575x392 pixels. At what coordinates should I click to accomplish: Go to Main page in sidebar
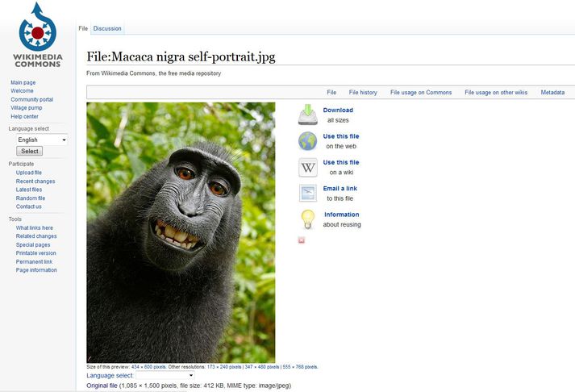coord(23,82)
